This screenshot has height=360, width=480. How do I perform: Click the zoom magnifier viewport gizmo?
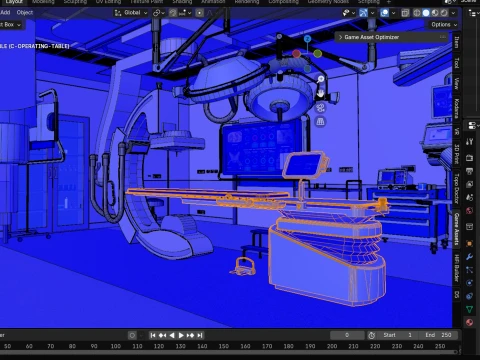(x=320, y=79)
